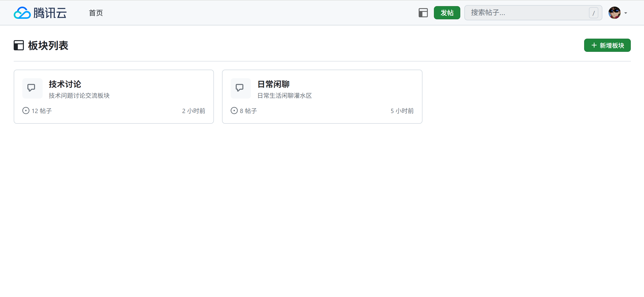
Task: Click the chat bubble icon for 技术讨论
Action: click(x=31, y=88)
